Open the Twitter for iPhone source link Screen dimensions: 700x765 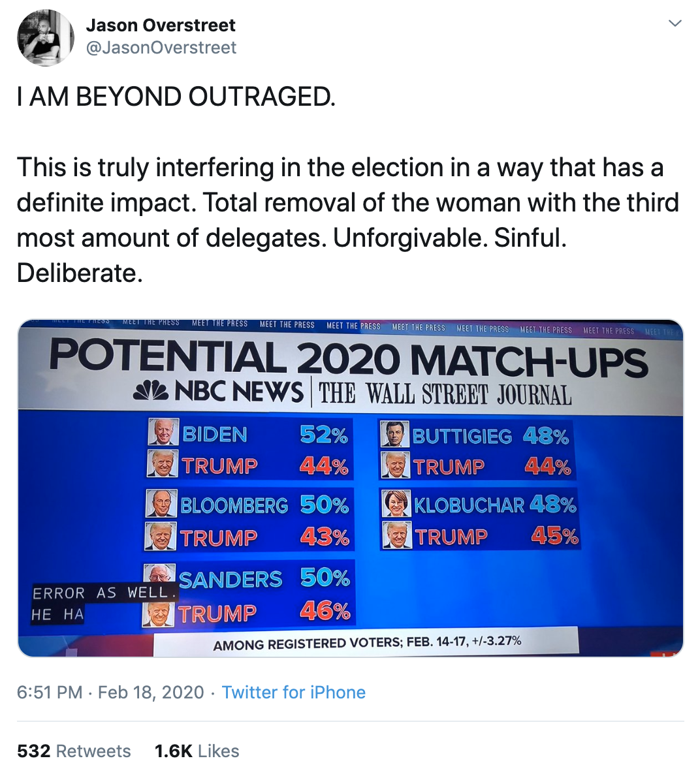pos(293,692)
